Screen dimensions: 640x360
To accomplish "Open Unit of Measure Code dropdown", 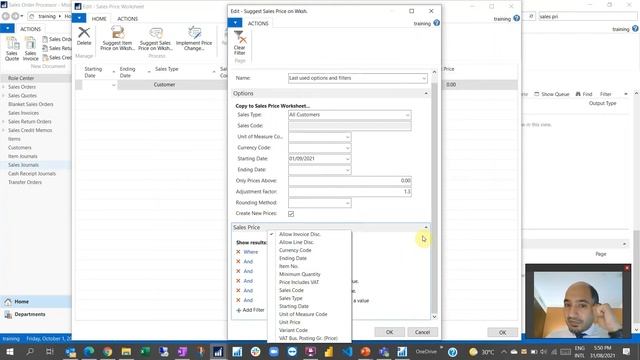I will [x=347, y=137].
